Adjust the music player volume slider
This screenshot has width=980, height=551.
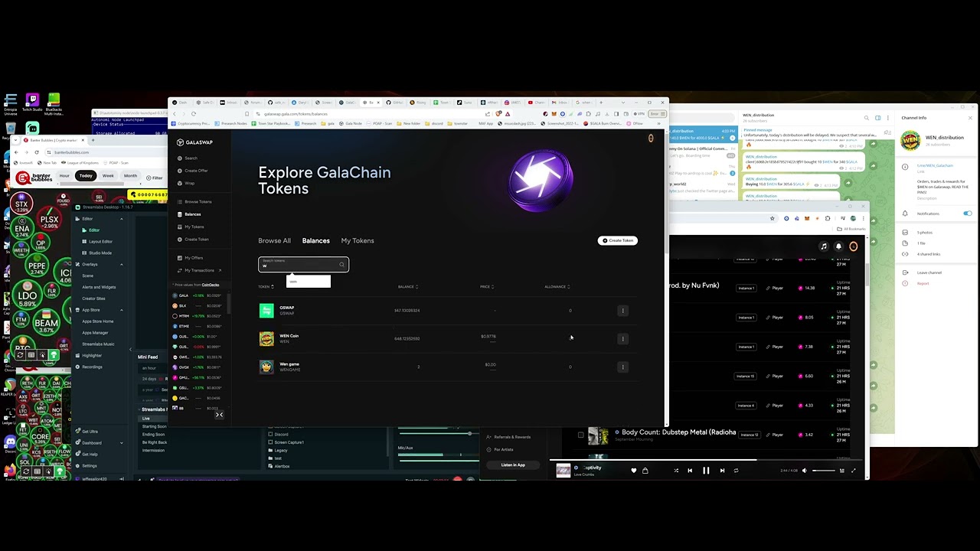click(x=823, y=471)
